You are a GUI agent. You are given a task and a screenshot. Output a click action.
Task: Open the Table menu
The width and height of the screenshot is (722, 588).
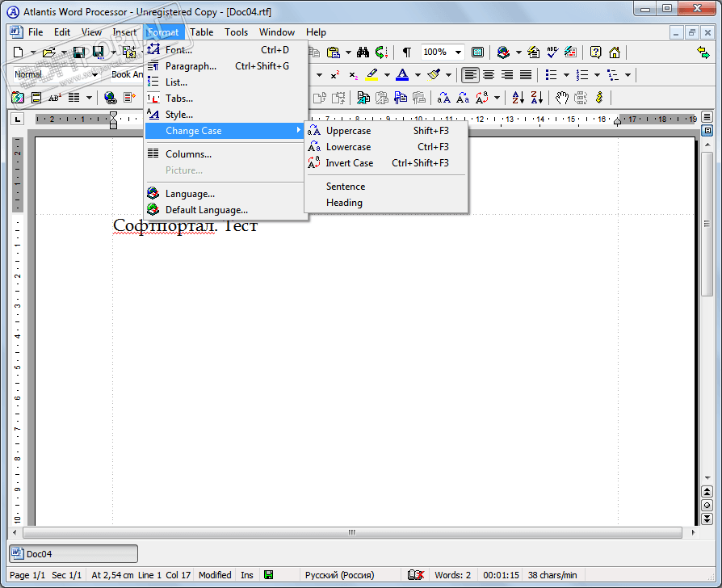[202, 32]
